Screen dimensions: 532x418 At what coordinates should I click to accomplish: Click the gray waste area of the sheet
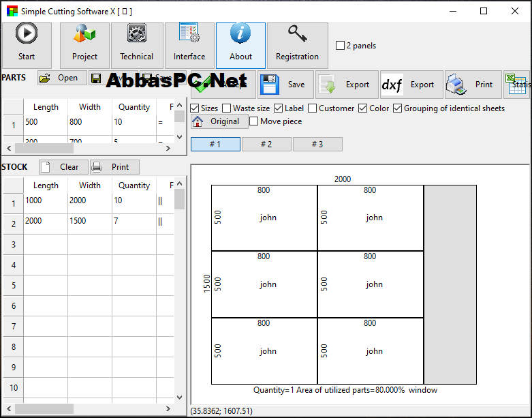[x=450, y=284]
